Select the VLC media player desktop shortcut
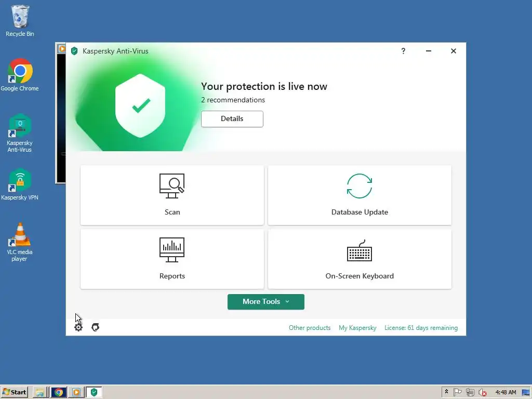The width and height of the screenshot is (532, 399). (x=20, y=242)
